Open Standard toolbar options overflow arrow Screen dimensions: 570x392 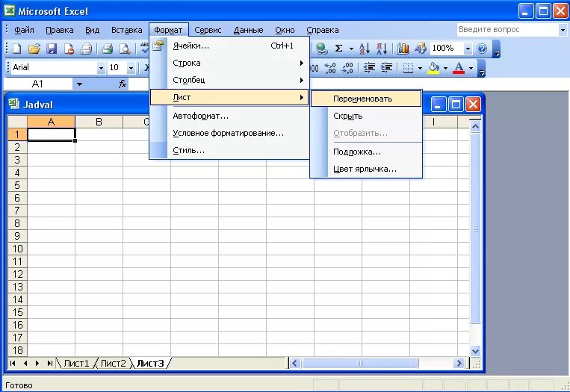[497, 49]
